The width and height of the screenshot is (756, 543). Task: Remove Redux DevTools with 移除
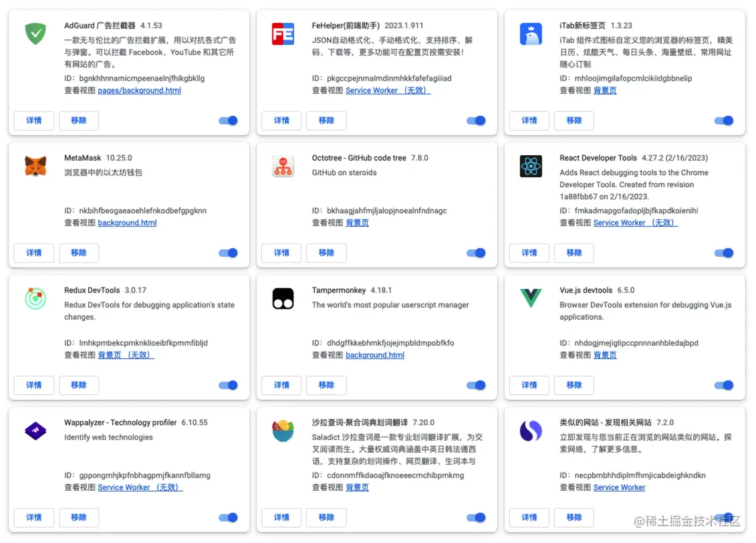click(79, 385)
